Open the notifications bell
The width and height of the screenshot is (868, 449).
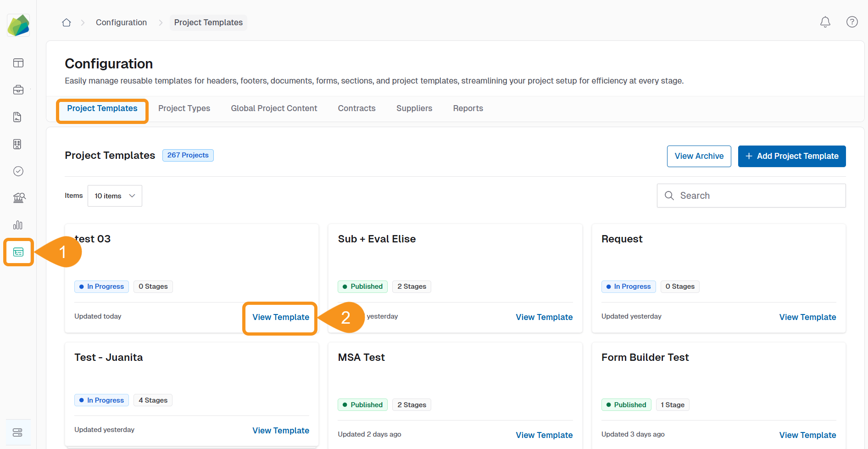click(x=825, y=22)
